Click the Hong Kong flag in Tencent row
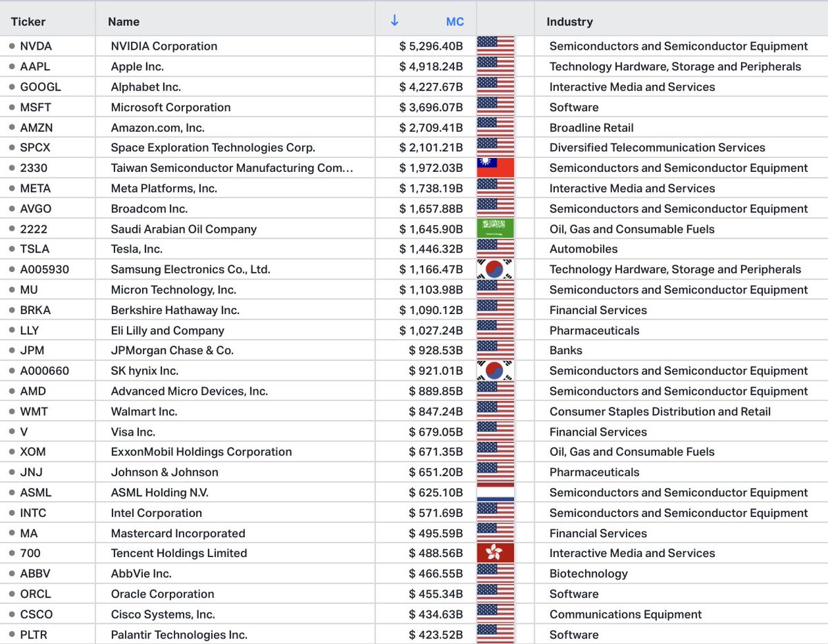Image resolution: width=828 pixels, height=644 pixels. [495, 553]
